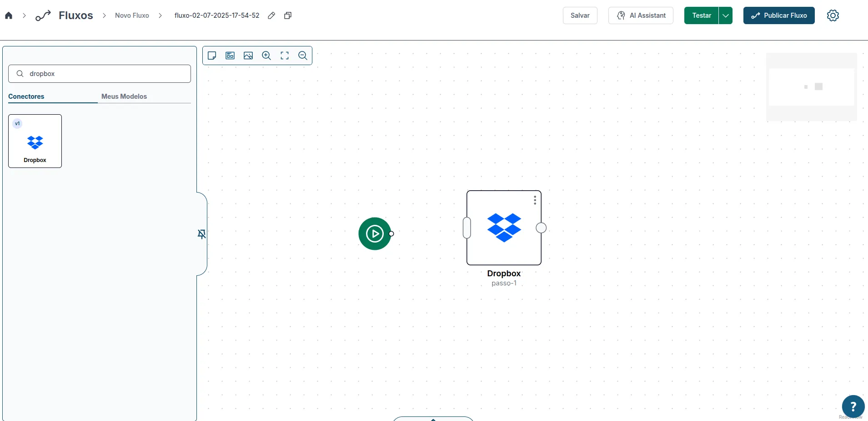868x421 pixels.
Task: Select the Dropbox node on canvas
Action: (x=504, y=228)
